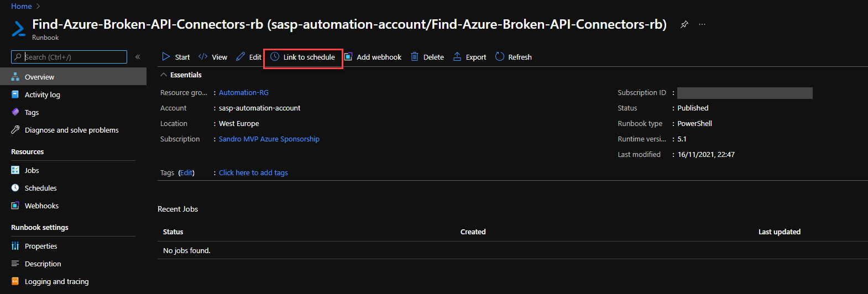Pin this runbook to the dashboard
This screenshot has height=294, width=868.
pyautogui.click(x=684, y=24)
